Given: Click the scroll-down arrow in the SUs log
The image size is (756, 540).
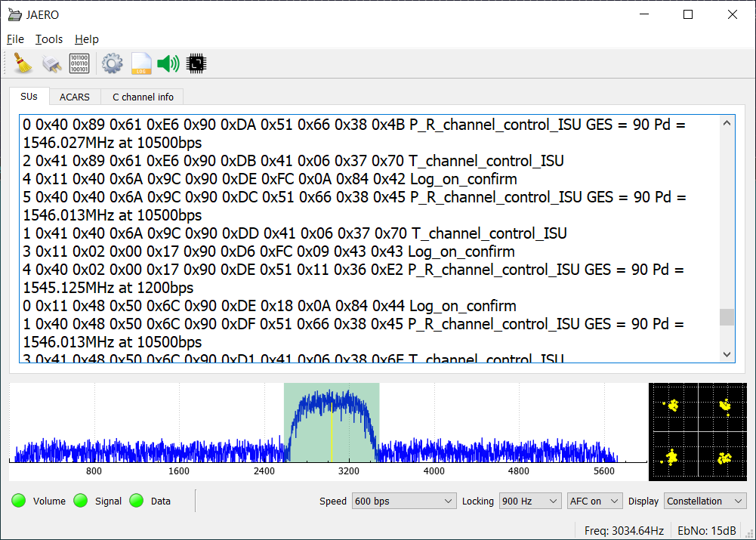Looking at the screenshot, I should (x=727, y=354).
